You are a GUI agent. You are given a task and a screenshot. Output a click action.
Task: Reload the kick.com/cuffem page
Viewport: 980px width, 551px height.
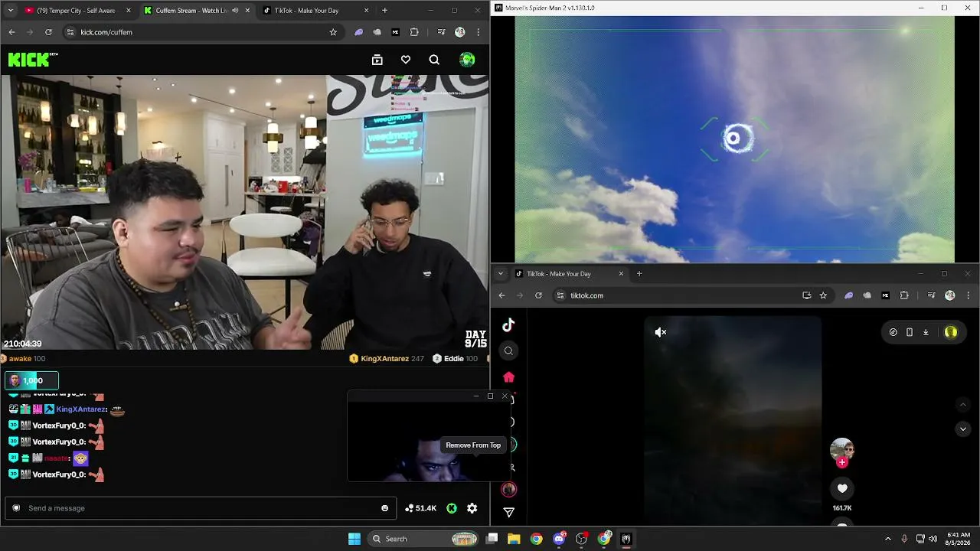pyautogui.click(x=48, y=32)
